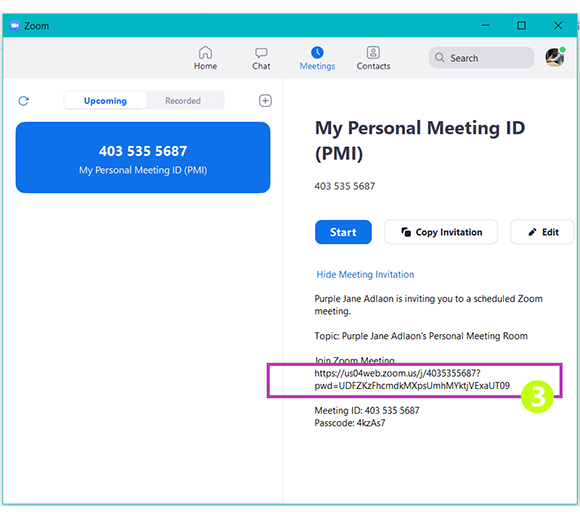Refresh the meetings list

[24, 101]
